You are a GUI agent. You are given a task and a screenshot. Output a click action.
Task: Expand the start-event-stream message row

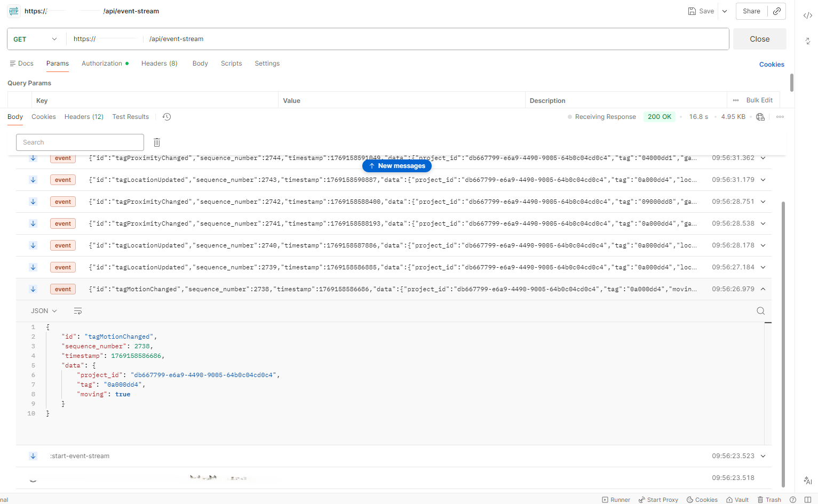pyautogui.click(x=763, y=456)
